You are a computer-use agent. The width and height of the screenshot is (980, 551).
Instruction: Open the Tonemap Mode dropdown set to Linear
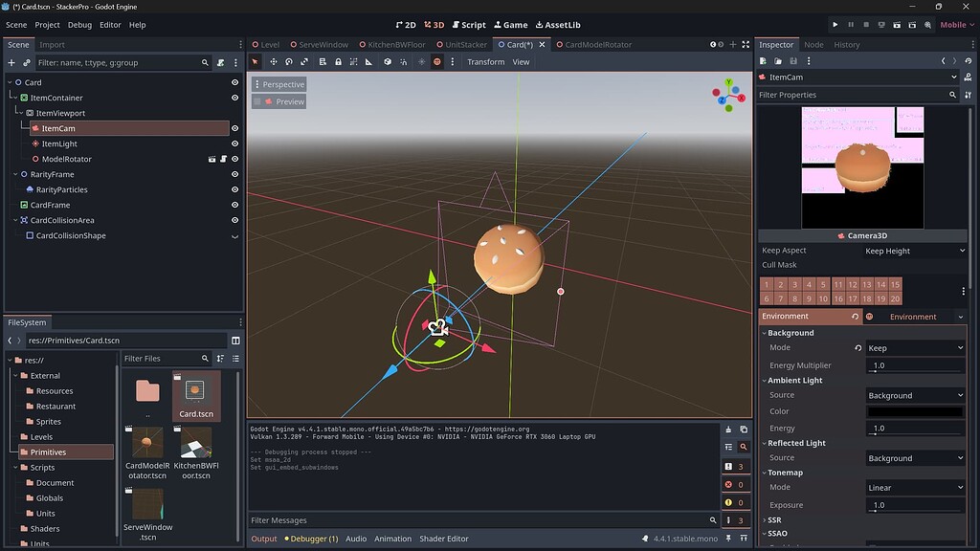[x=914, y=487]
